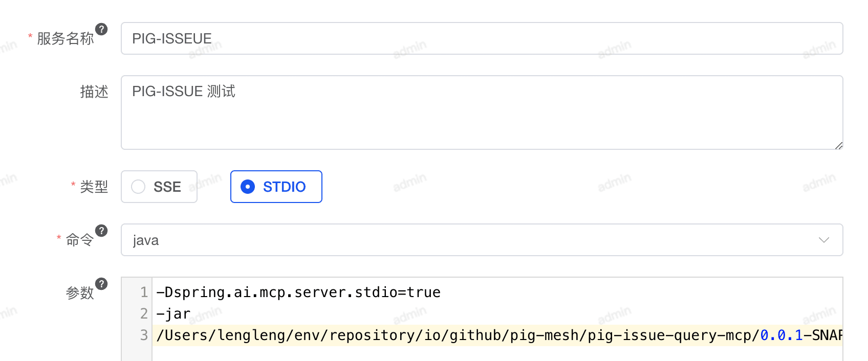
Task: Grab the textarea resize handle corner
Action: (838, 145)
